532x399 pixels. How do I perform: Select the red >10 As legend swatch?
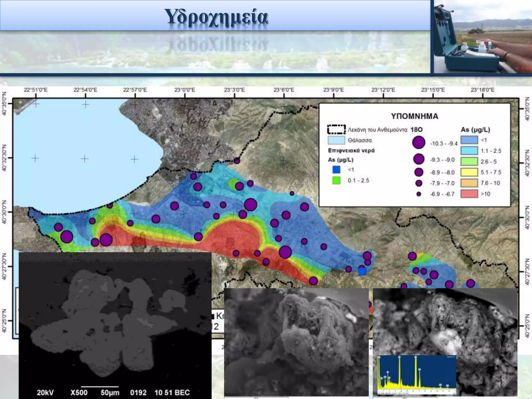pyautogui.click(x=469, y=194)
